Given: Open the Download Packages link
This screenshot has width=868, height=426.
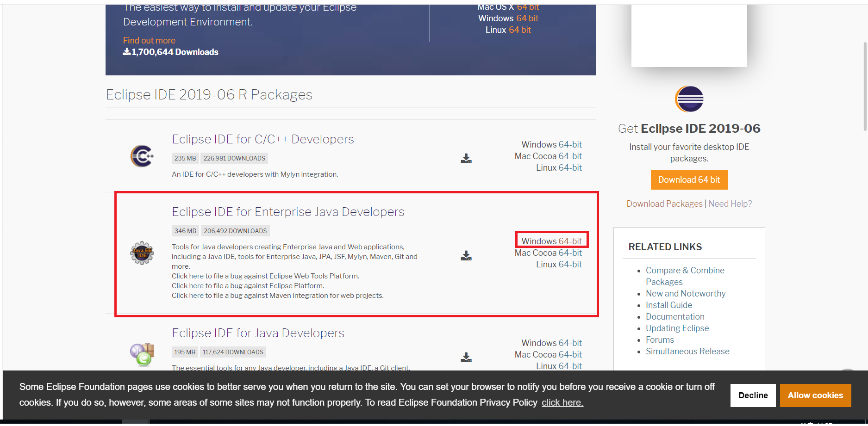Looking at the screenshot, I should pos(664,204).
